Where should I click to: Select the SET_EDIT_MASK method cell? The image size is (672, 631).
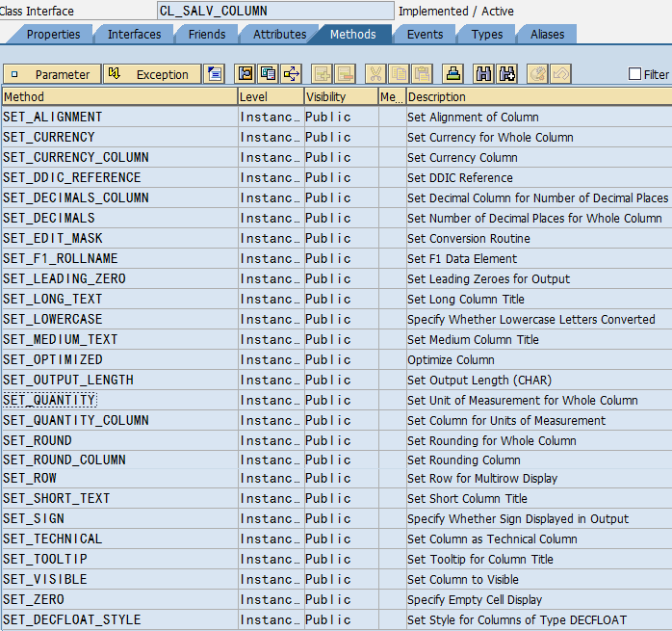pos(119,238)
